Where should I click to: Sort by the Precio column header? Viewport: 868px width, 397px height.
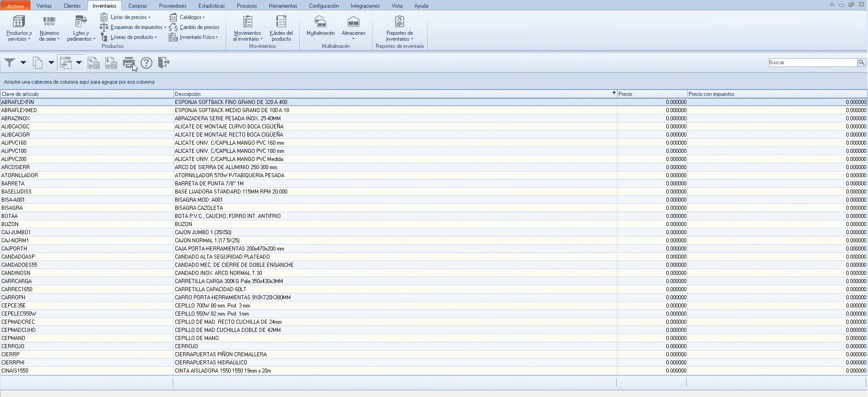click(651, 94)
